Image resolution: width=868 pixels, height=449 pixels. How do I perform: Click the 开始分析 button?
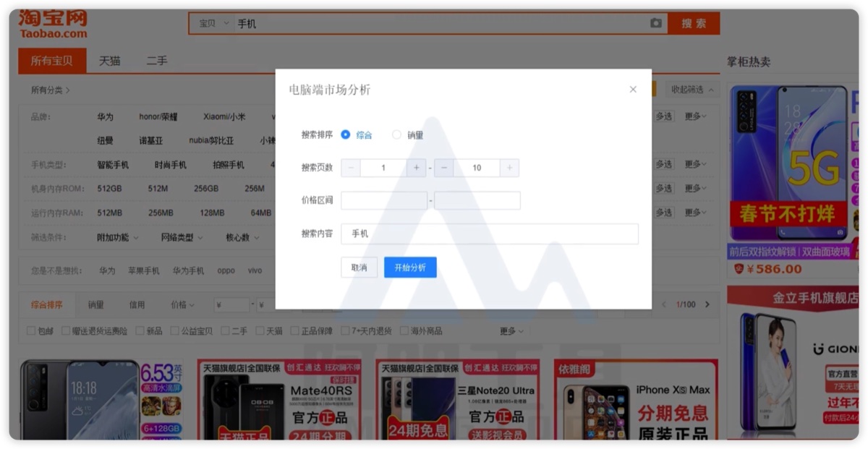coord(410,268)
